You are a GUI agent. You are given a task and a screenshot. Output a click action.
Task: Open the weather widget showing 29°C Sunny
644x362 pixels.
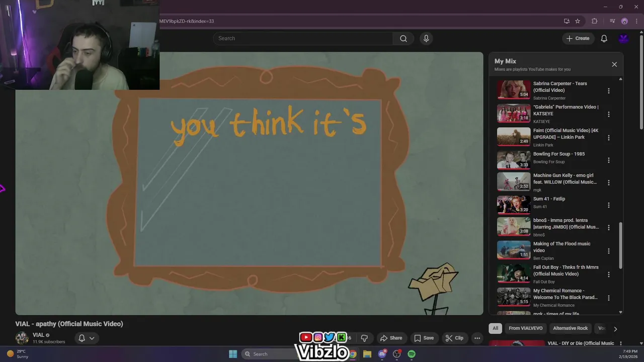point(18,354)
